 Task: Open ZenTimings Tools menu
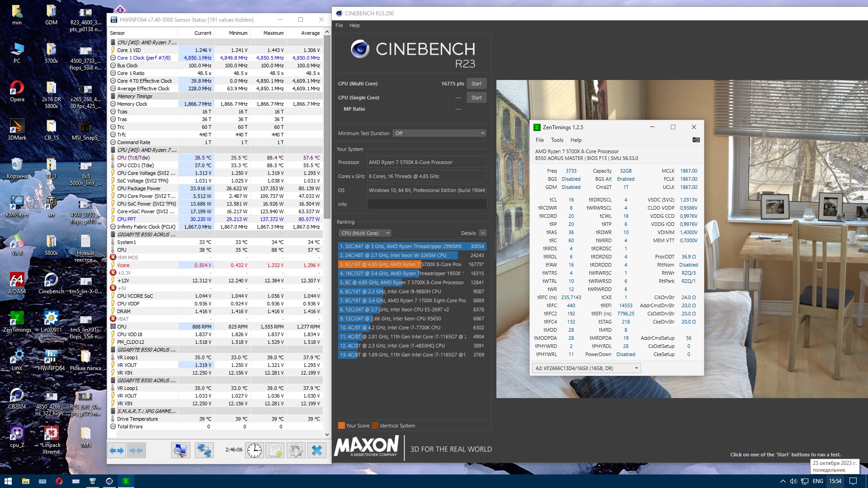557,140
